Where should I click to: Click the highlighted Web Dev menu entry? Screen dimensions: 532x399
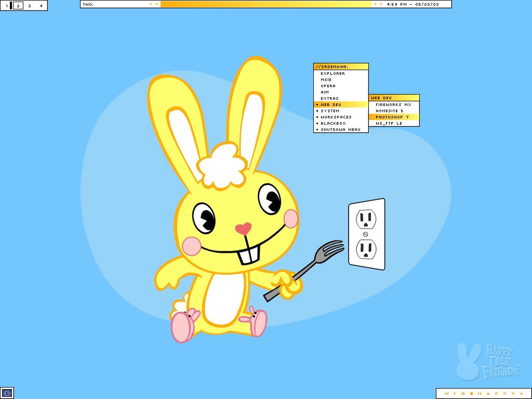pos(341,104)
